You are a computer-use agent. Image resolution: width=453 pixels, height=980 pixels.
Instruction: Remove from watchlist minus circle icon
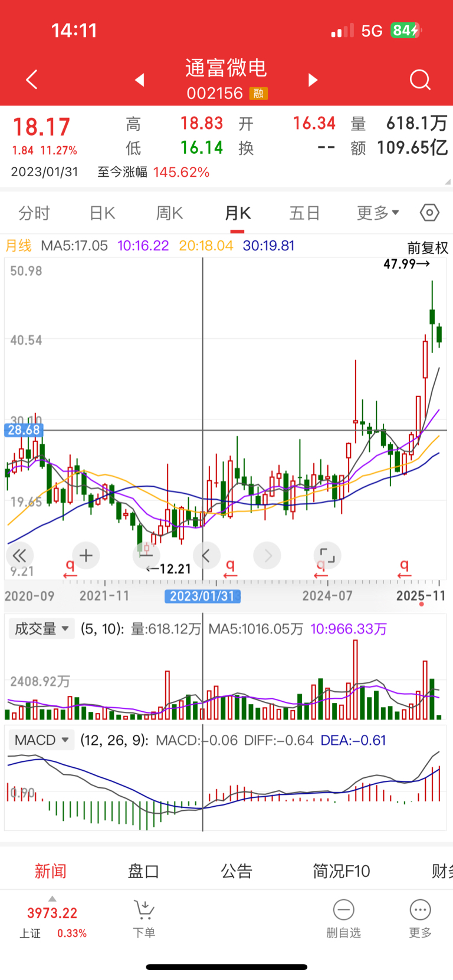click(343, 910)
